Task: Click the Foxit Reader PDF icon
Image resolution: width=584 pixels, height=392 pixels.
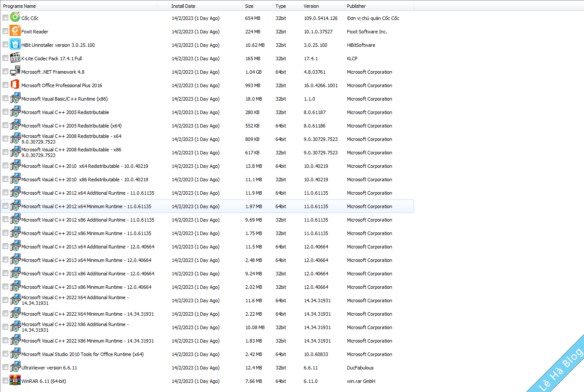Action: (x=15, y=31)
